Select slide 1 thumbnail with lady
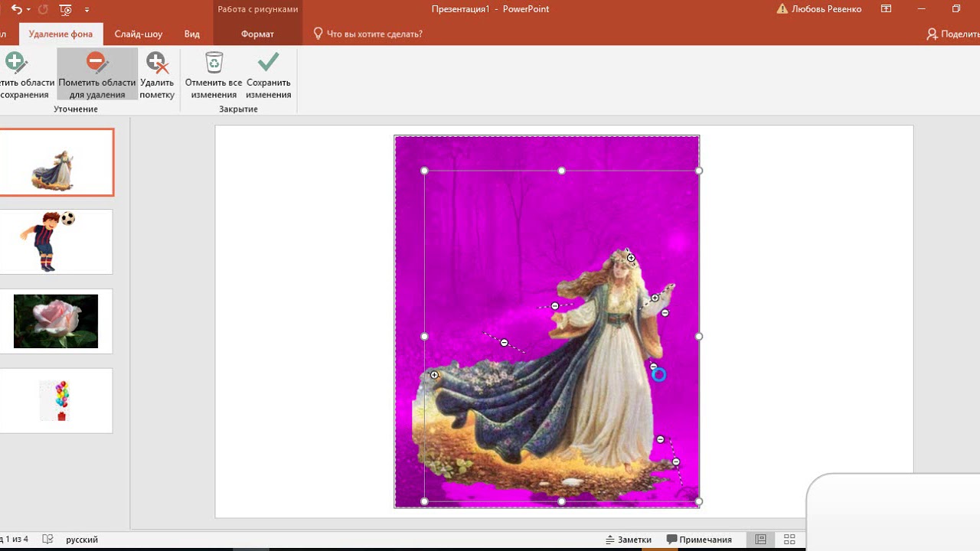This screenshot has height=551, width=980. tap(56, 162)
